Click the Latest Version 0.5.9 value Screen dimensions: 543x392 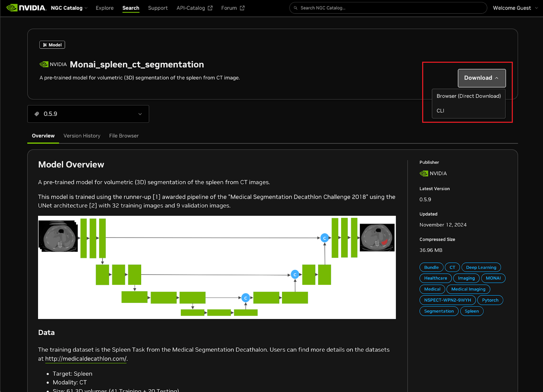[425, 199]
